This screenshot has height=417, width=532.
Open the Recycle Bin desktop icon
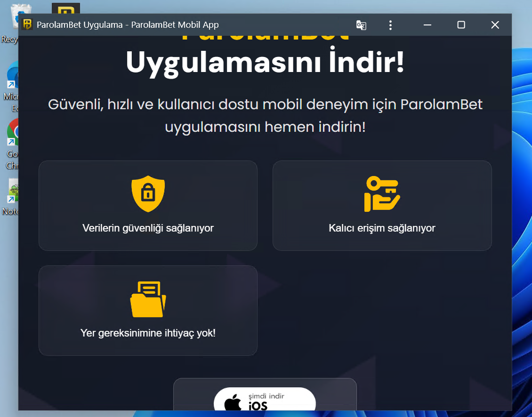click(x=10, y=23)
